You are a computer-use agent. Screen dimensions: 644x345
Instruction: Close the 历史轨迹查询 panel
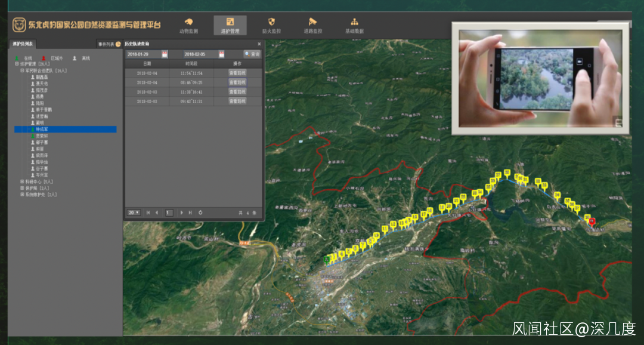pos(259,44)
